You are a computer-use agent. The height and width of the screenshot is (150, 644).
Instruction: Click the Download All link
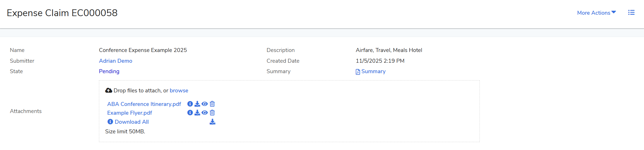(x=131, y=122)
